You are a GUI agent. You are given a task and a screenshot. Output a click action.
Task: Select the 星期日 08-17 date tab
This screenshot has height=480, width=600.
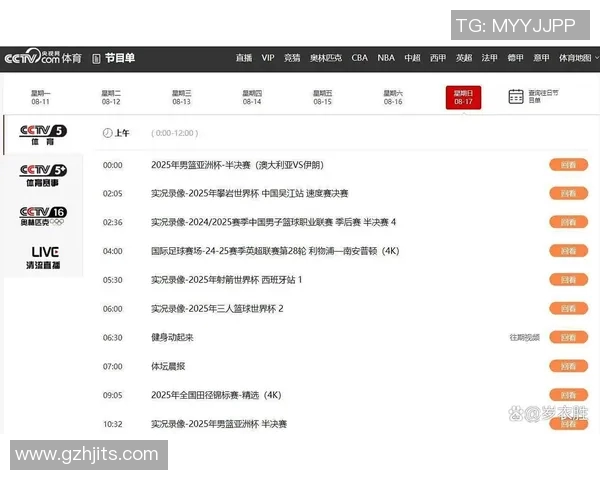(x=463, y=97)
